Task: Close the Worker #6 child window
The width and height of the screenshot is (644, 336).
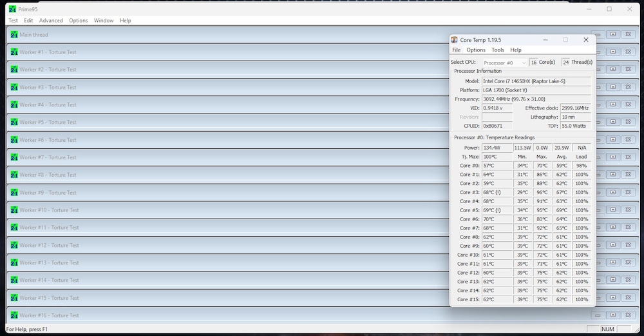Action: 628,140
